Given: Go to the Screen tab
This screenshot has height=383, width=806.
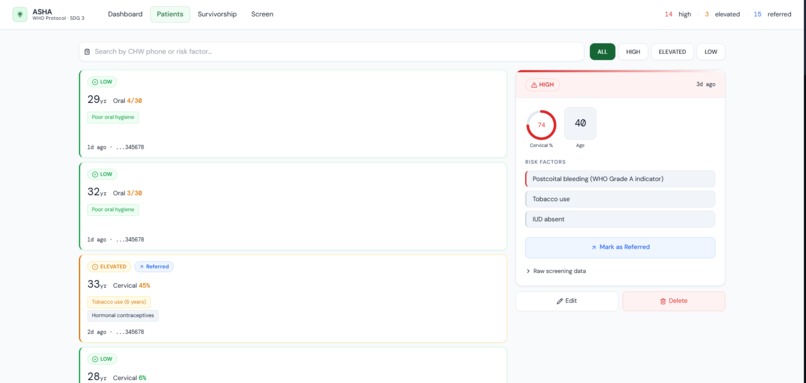Looking at the screenshot, I should [x=262, y=14].
